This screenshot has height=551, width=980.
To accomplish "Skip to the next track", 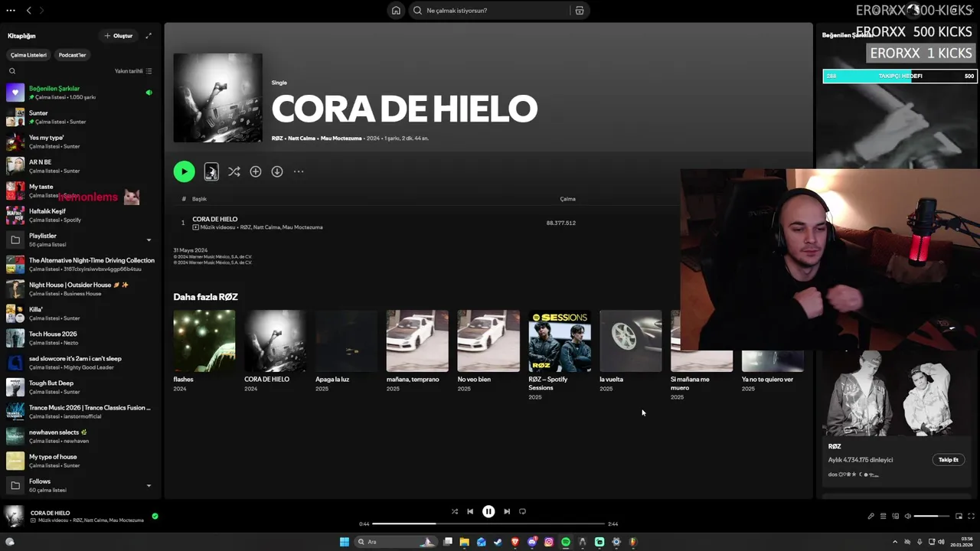I will coord(507,511).
